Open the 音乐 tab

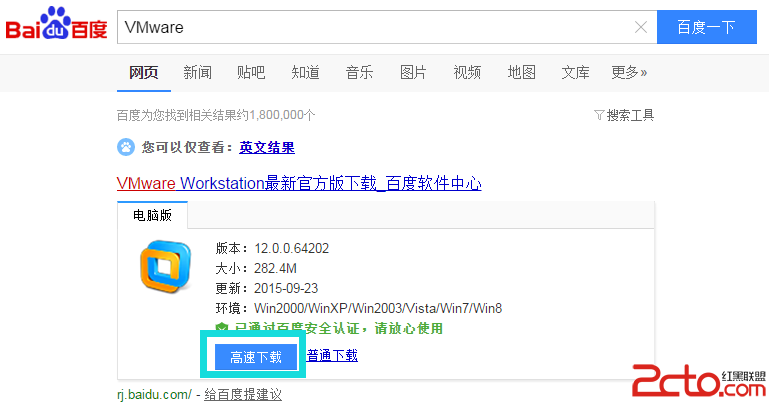(359, 73)
